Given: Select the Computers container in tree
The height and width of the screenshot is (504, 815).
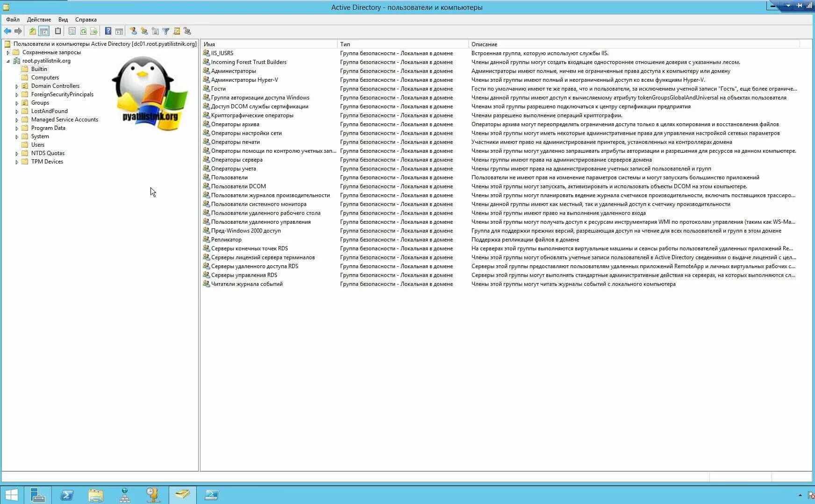Looking at the screenshot, I should tap(45, 78).
